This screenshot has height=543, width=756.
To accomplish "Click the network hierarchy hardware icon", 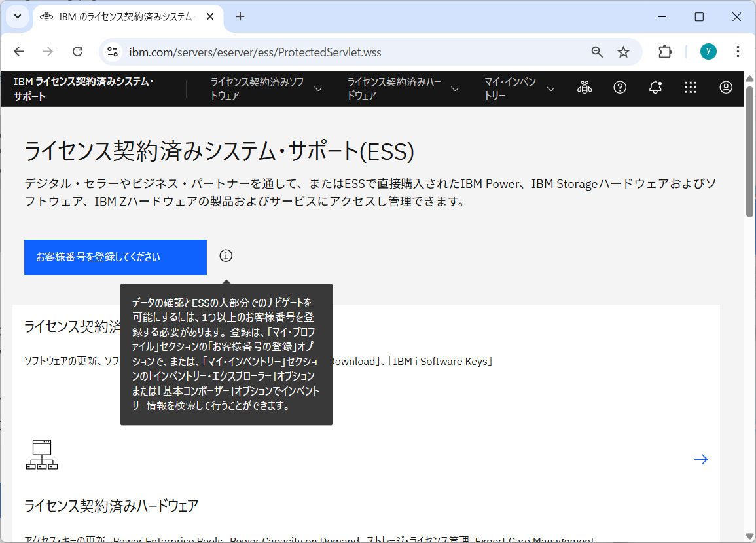I will point(42,455).
